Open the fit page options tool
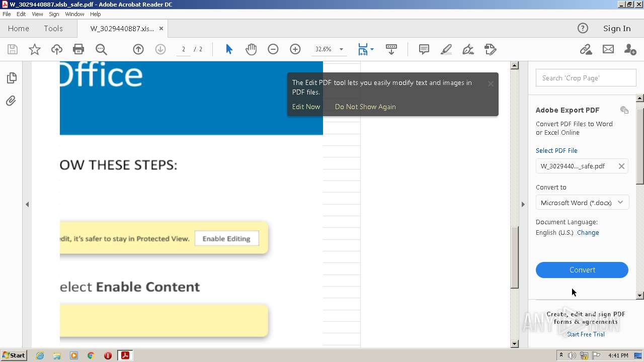Screen dimensions: 644x362 pyautogui.click(x=365, y=49)
